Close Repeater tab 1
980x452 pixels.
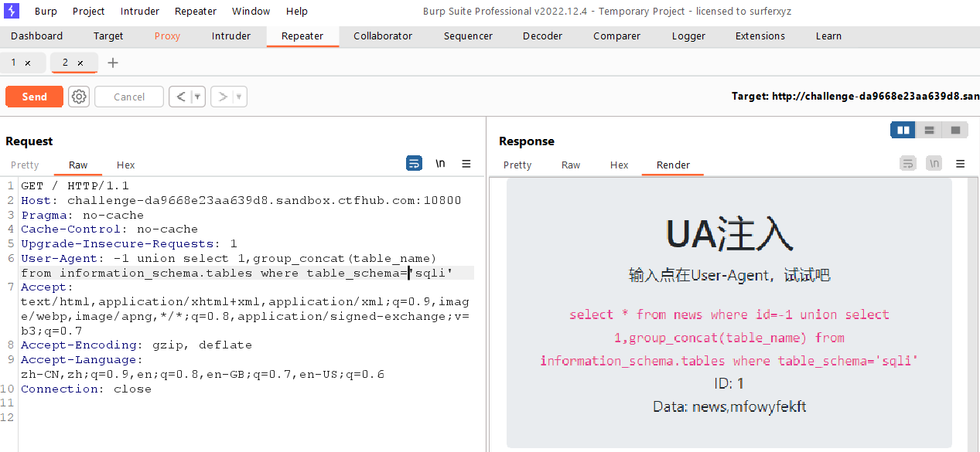pyautogui.click(x=28, y=63)
